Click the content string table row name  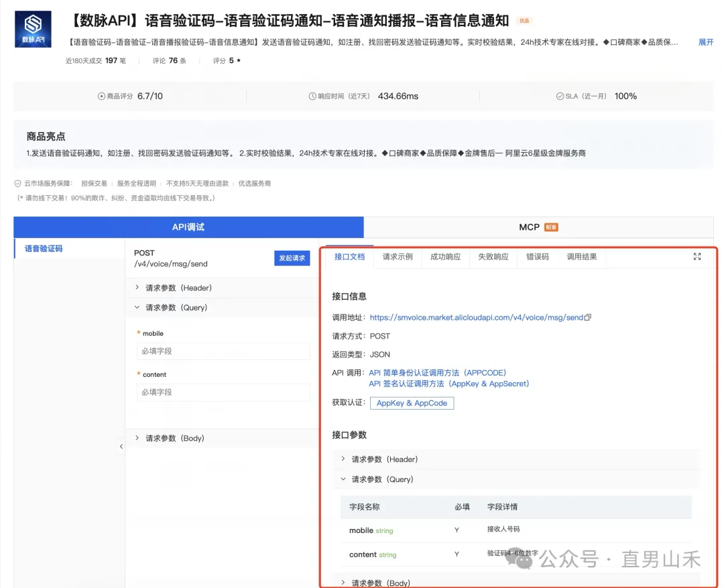point(373,554)
